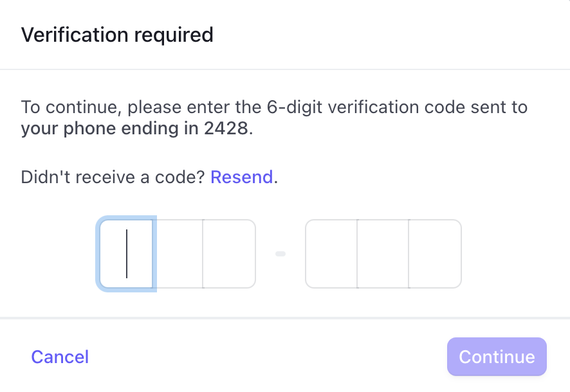The height and width of the screenshot is (392, 570).
Task: Cancel the verification dialog
Action: [x=60, y=357]
